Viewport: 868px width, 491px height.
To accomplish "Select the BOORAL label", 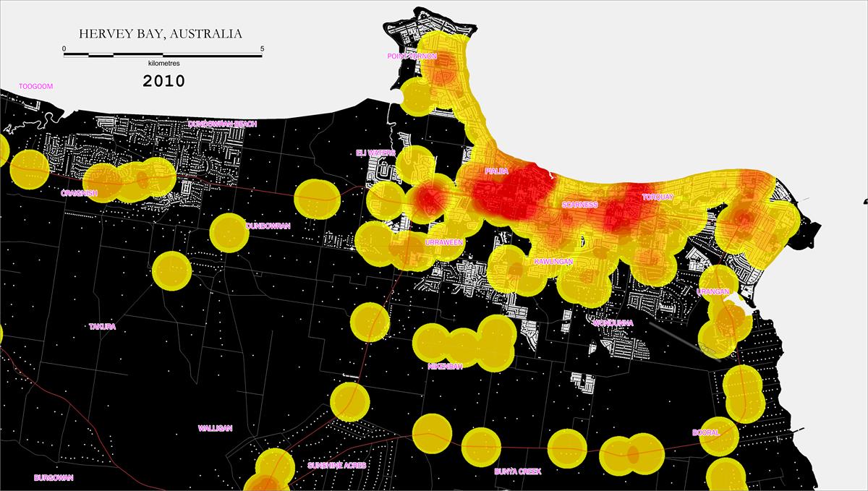I will [705, 432].
